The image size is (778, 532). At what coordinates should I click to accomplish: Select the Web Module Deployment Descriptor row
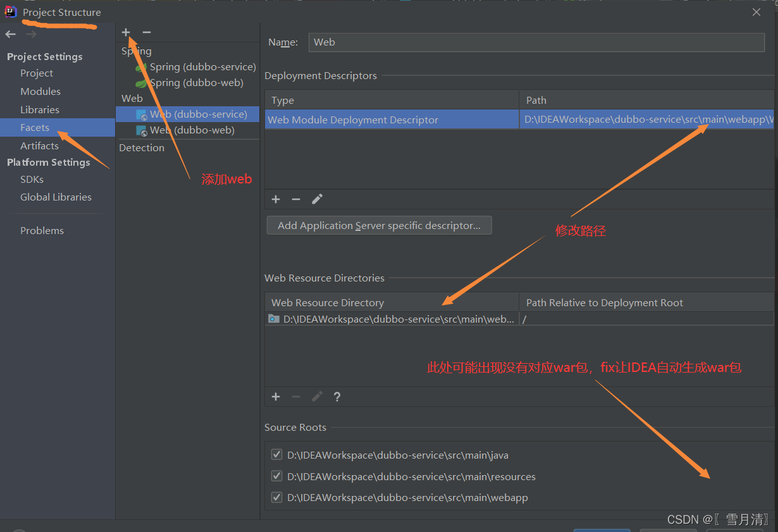[519, 120]
